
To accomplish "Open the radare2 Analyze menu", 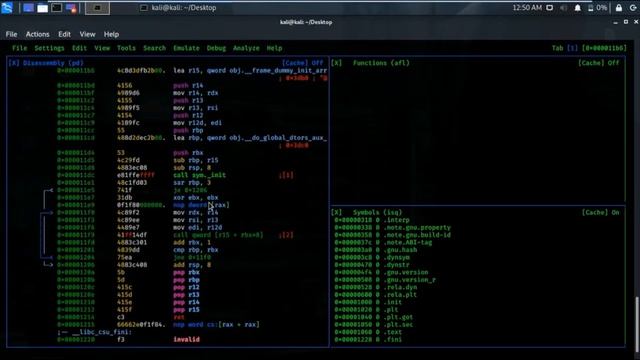I will [x=246, y=48].
